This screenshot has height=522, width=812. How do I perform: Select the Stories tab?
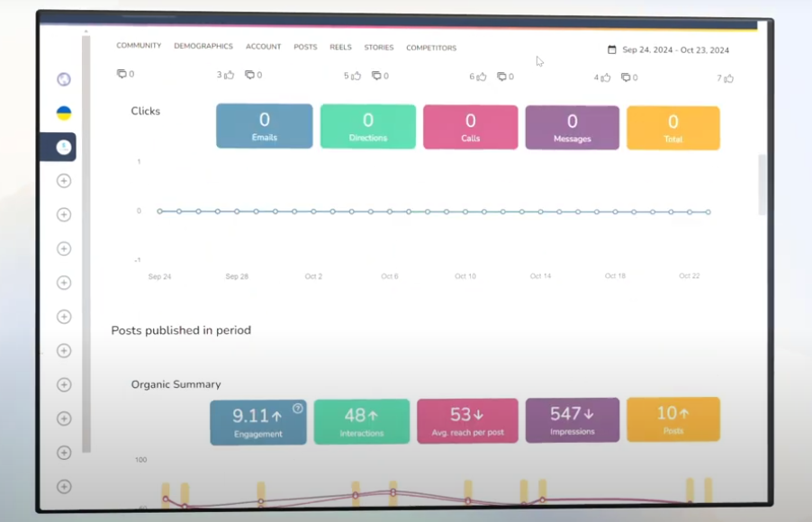[x=379, y=48]
